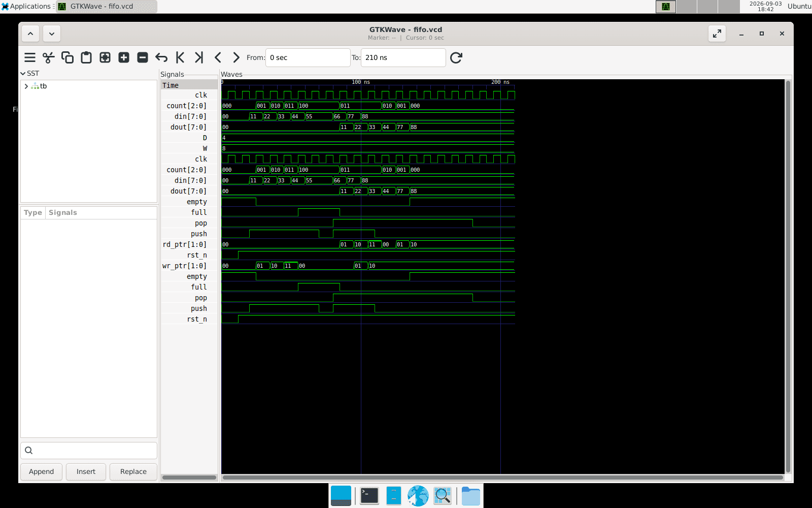Click the signal search filter field

click(x=89, y=450)
